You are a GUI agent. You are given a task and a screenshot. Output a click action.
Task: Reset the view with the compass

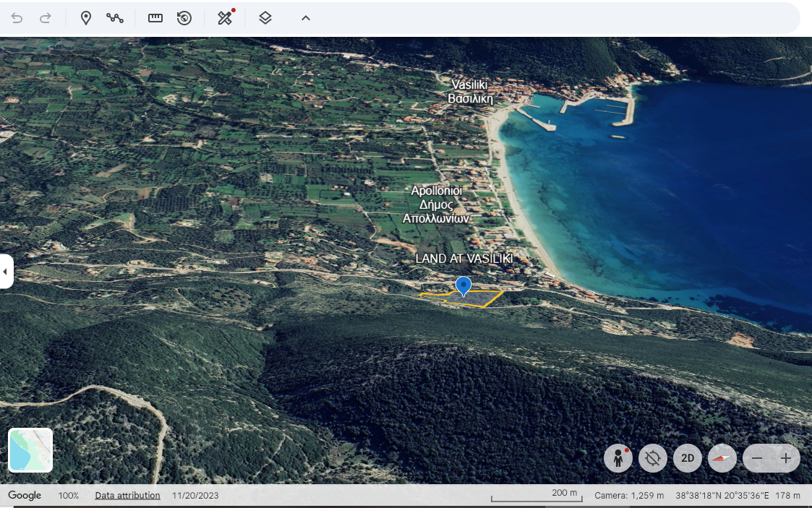click(x=722, y=458)
